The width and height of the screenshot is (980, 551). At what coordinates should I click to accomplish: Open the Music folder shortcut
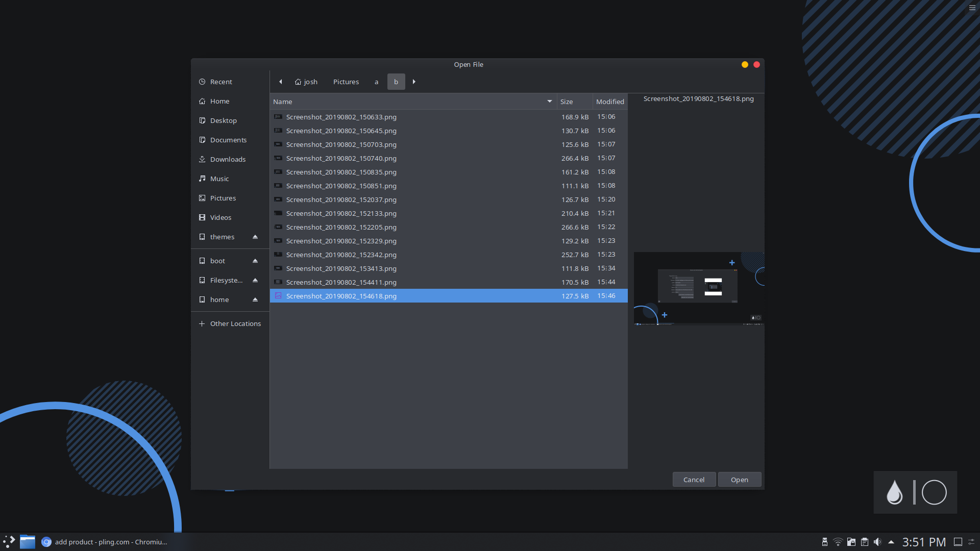[x=230, y=179]
